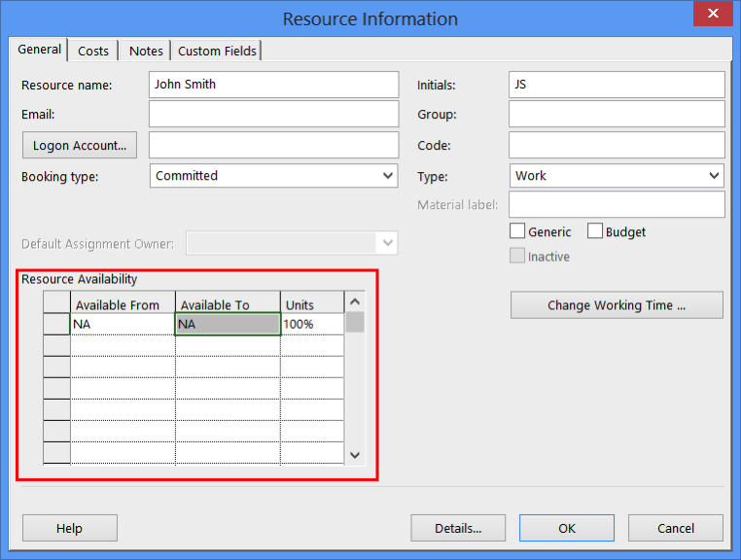
Task: Enable the Generic checkbox
Action: pos(517,231)
